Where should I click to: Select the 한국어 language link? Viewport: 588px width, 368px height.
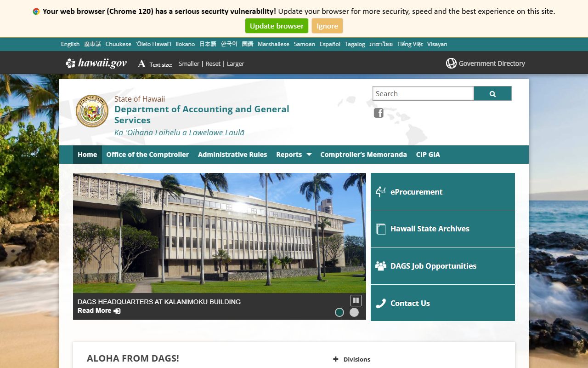(x=229, y=44)
